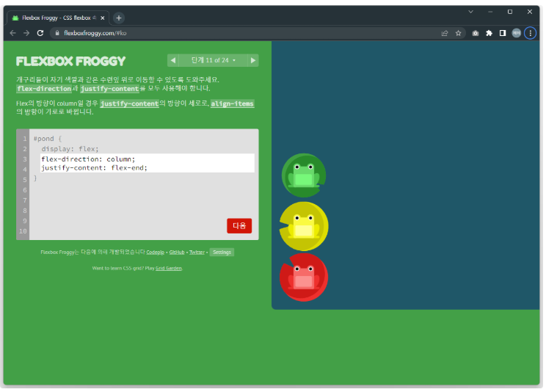The width and height of the screenshot is (546, 392).
Task: Open the GitHub link
Action: point(177,253)
